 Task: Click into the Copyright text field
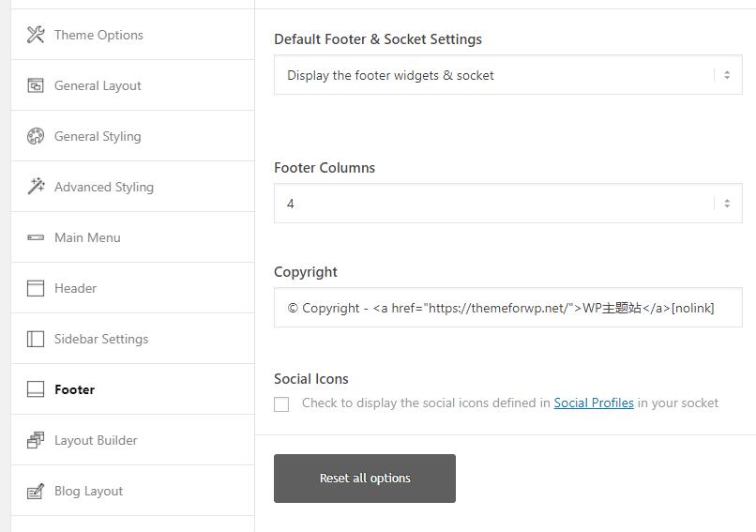507,308
